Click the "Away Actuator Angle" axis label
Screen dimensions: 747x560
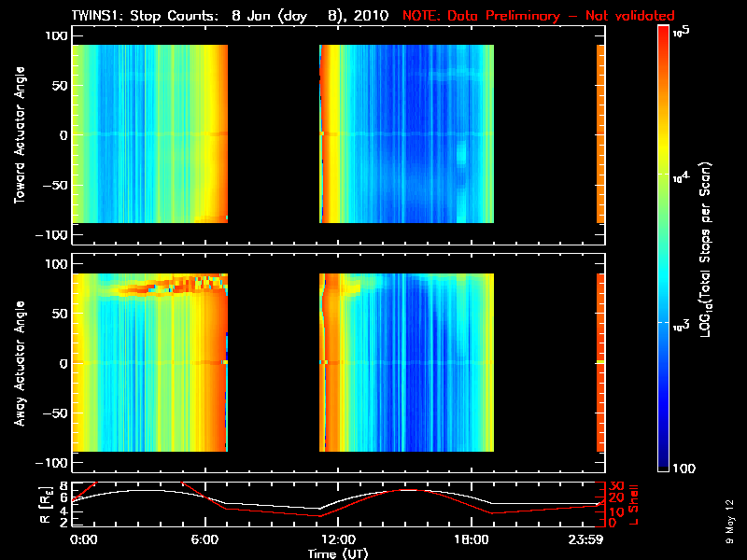coord(20,363)
